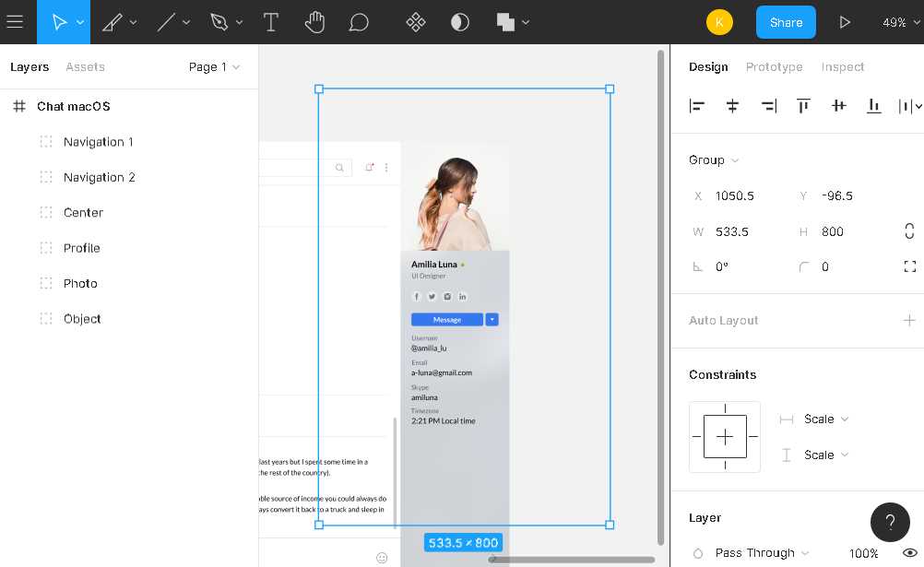
Task: Align selection to left edge
Action: tap(697, 106)
